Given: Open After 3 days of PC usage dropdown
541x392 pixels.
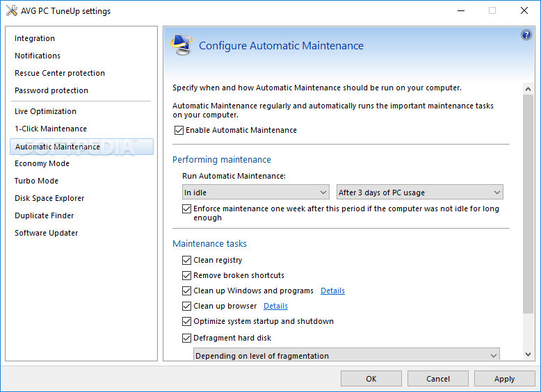Looking at the screenshot, I should [419, 192].
